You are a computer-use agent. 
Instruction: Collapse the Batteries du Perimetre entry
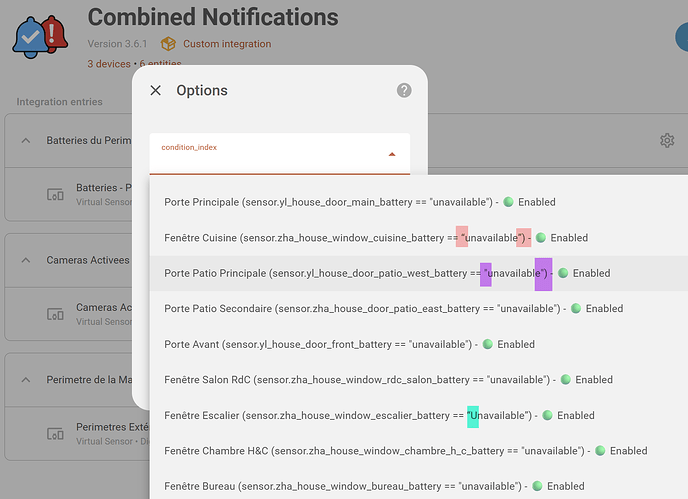point(26,140)
